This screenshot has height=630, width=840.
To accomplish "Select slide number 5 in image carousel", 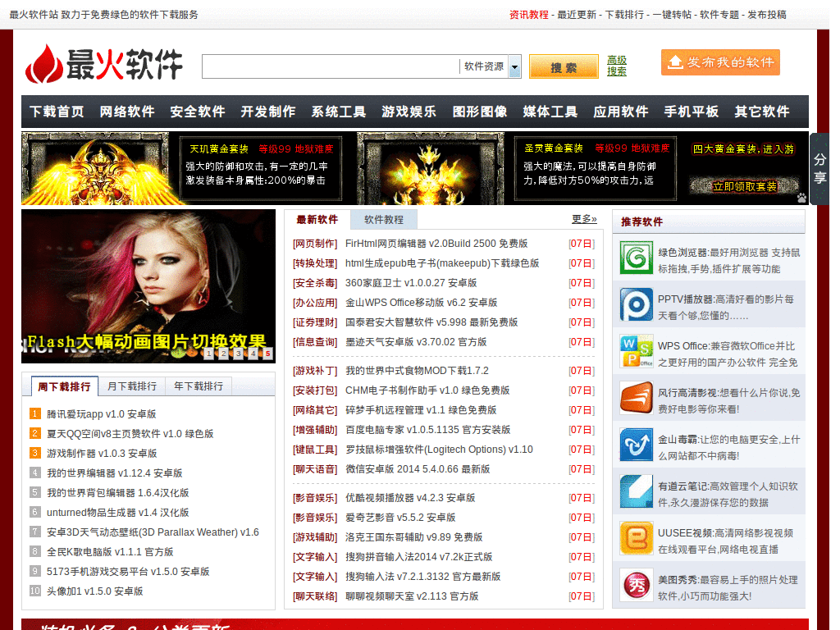I will coord(268,353).
